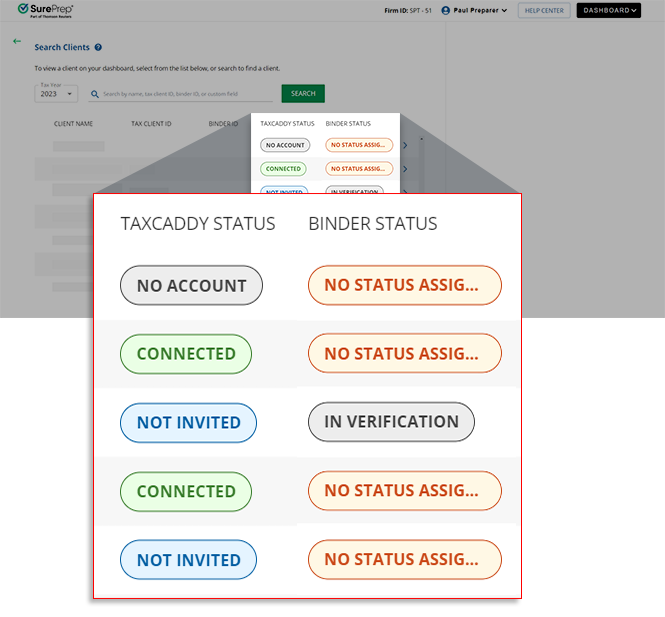Click the client list vertical scrollbar
Viewport: 665px width, 617px height.
click(x=421, y=163)
